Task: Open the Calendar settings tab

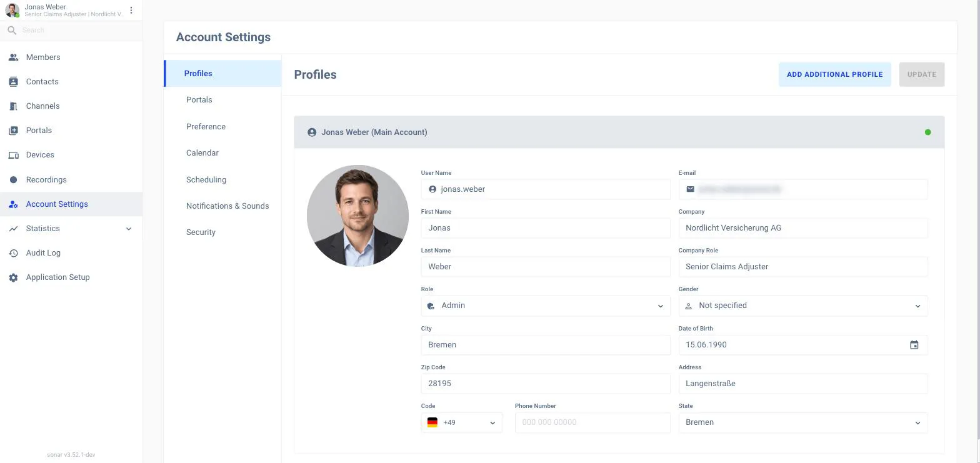Action: (223, 153)
